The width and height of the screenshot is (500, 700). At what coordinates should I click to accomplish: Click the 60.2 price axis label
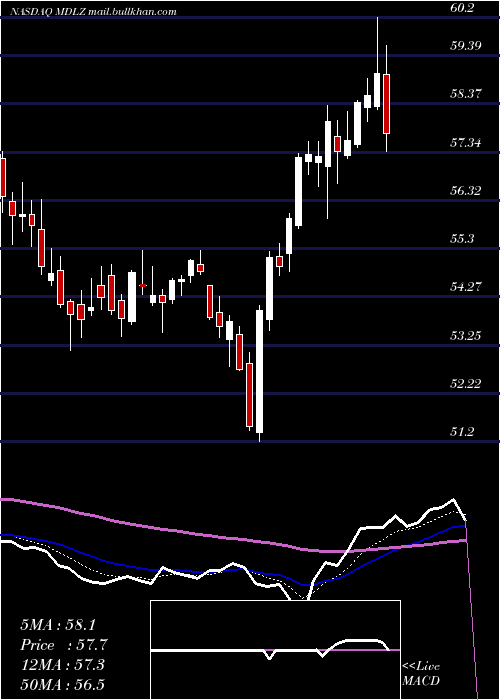coord(464,8)
